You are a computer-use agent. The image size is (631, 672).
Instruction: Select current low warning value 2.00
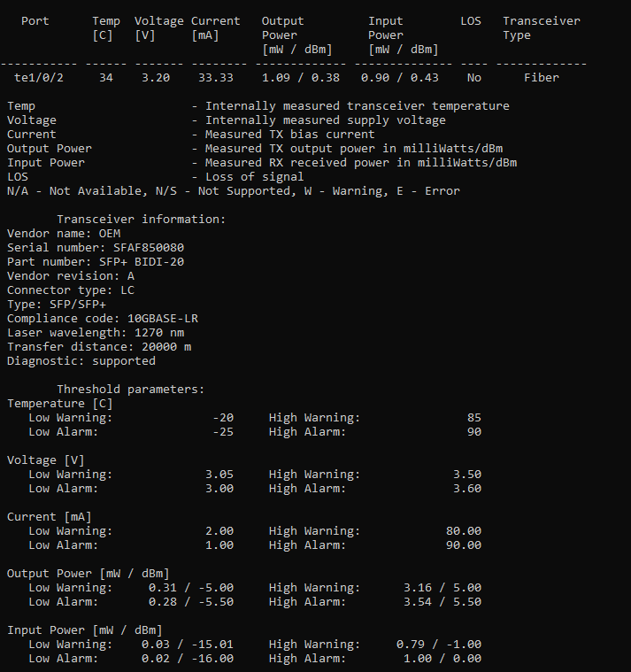coord(219,530)
